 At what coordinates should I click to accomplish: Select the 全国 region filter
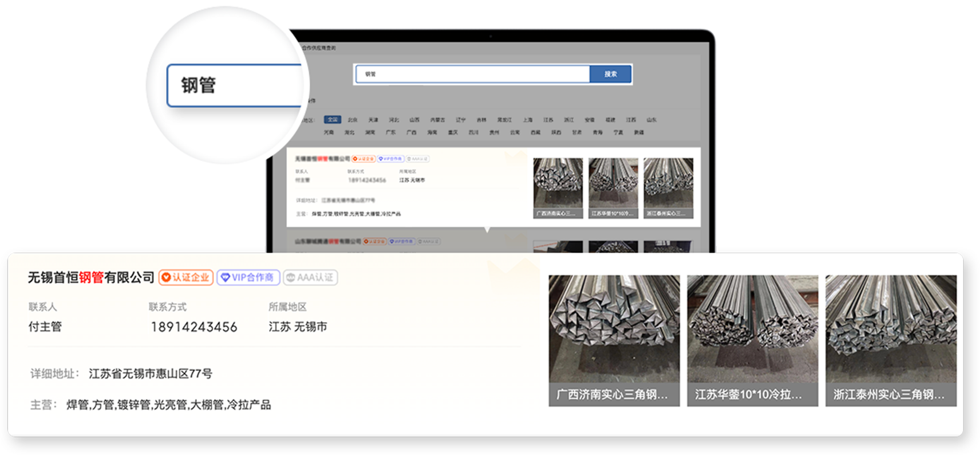coord(332,120)
